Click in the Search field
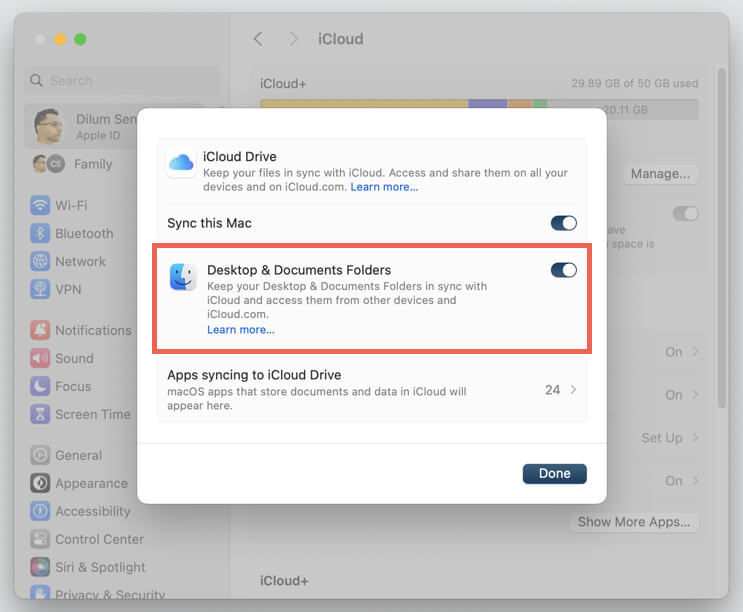Screen dimensions: 743x612 [x=122, y=81]
